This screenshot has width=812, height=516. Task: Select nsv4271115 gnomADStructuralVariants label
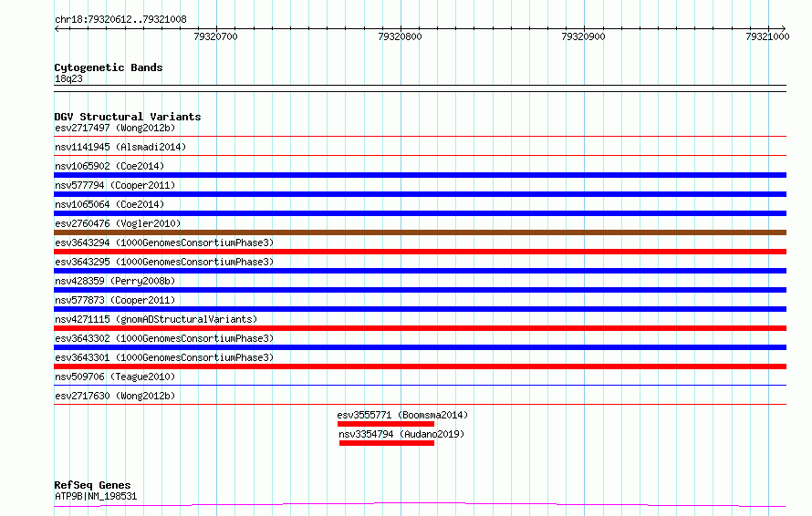156,319
